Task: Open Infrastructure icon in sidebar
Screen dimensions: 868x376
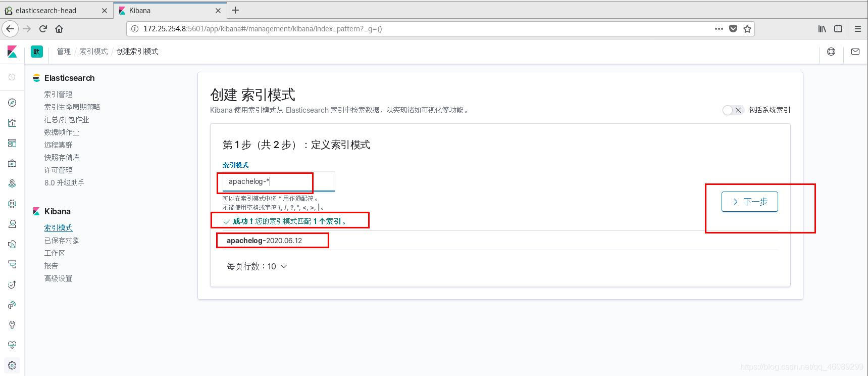Action: point(12,224)
